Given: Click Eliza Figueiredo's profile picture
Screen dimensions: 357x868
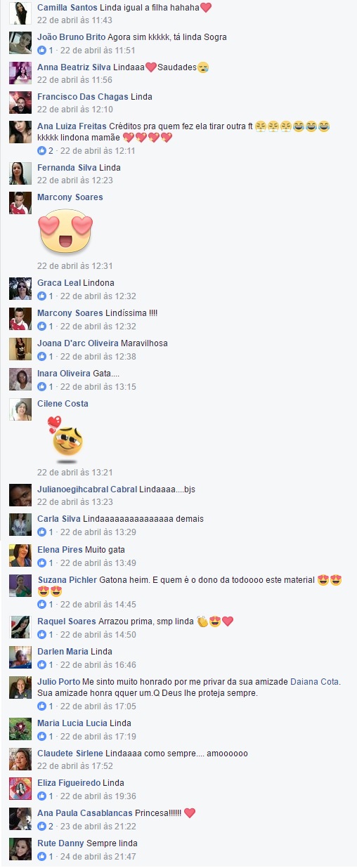Looking at the screenshot, I should pyautogui.click(x=20, y=789).
